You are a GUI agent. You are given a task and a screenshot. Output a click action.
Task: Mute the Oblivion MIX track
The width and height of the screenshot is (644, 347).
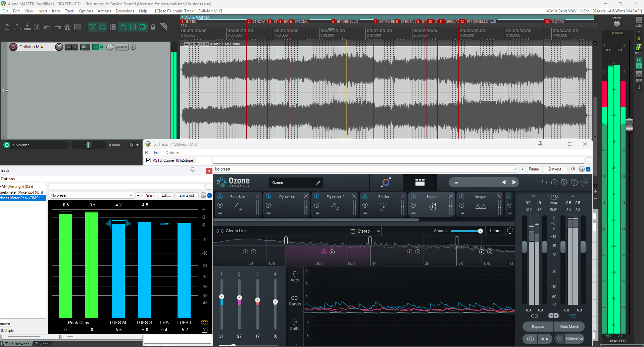click(x=68, y=47)
